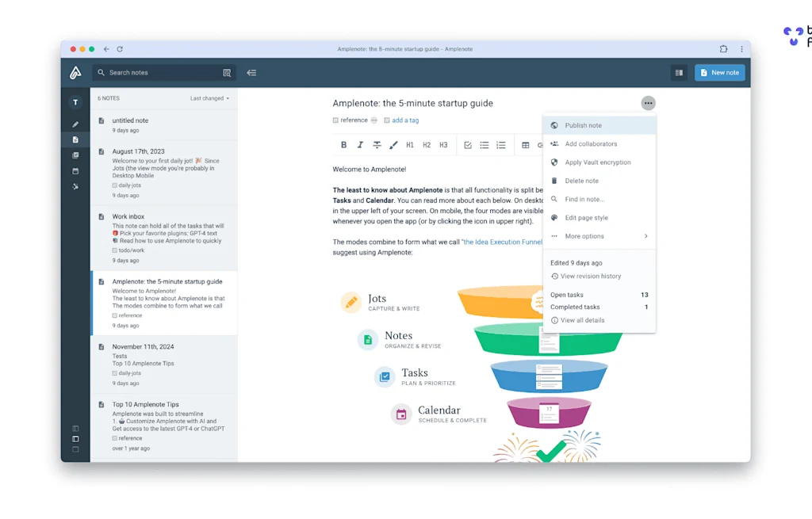Select the highlighter tool in the formatting bar
Viewport: 812px width, 519px height.
[393, 144]
